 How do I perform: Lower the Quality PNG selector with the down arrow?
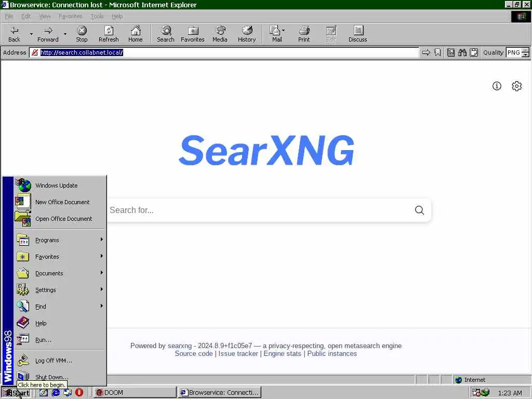click(x=525, y=55)
